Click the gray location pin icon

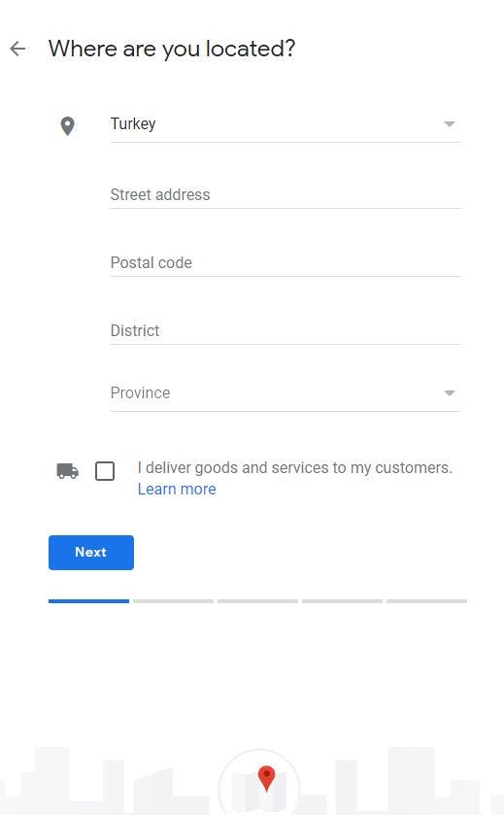click(68, 125)
